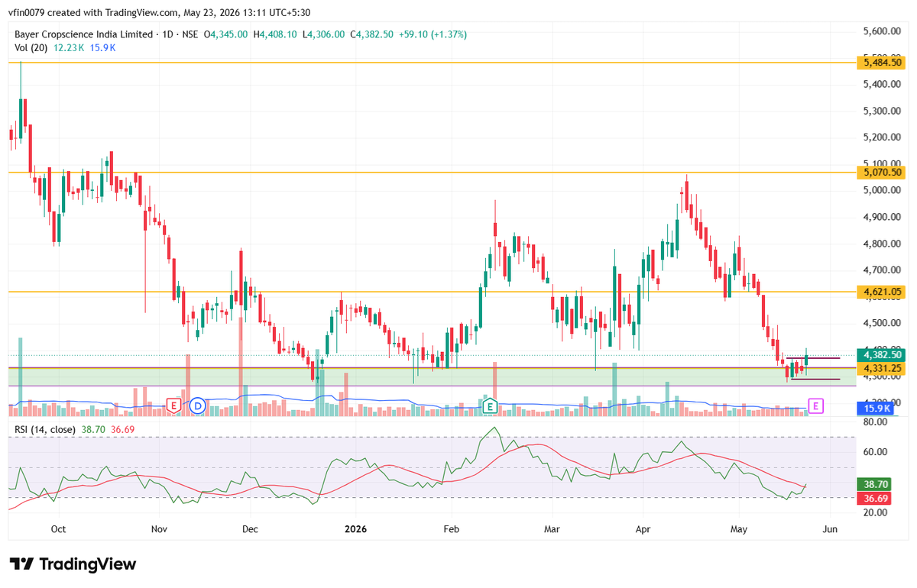Screen dimensions: 917x588
Task: Select the Nov label on the time axis
Action: point(159,528)
